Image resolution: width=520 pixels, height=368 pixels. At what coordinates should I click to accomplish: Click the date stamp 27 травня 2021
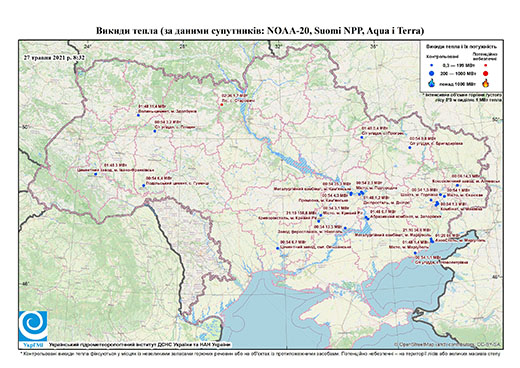tap(54, 57)
